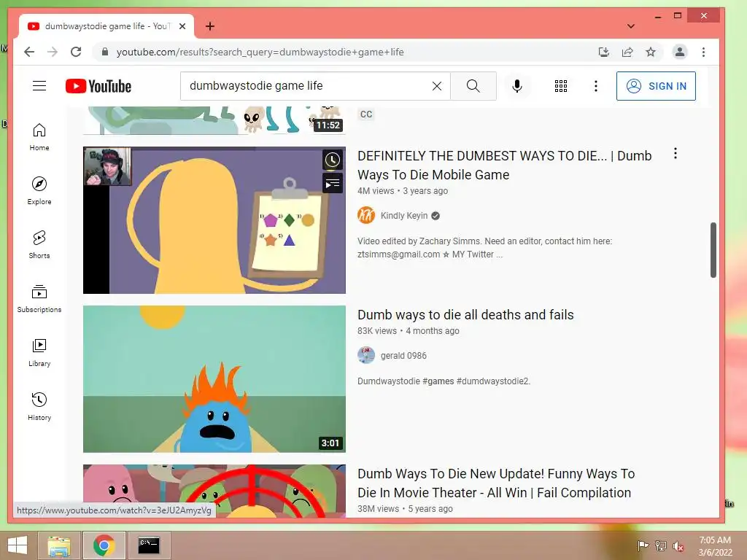747x560 pixels.
Task: Open History in the sidebar
Action: coord(39,406)
